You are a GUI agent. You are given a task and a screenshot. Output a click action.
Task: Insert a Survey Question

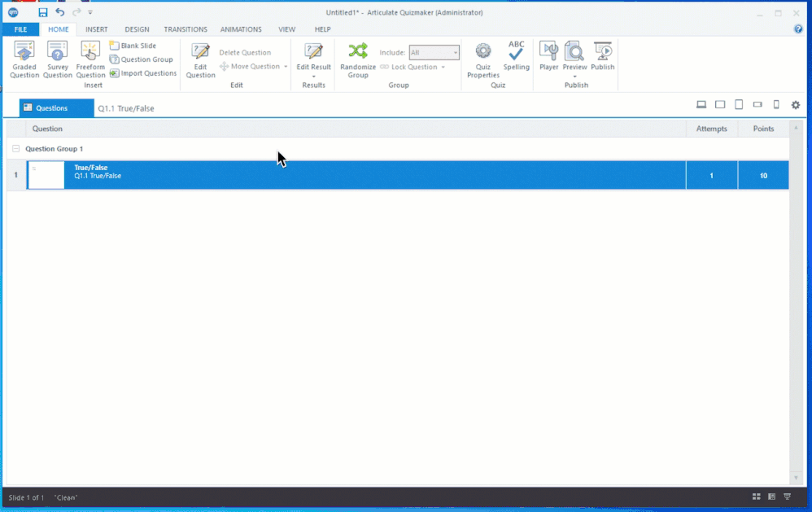click(x=58, y=59)
